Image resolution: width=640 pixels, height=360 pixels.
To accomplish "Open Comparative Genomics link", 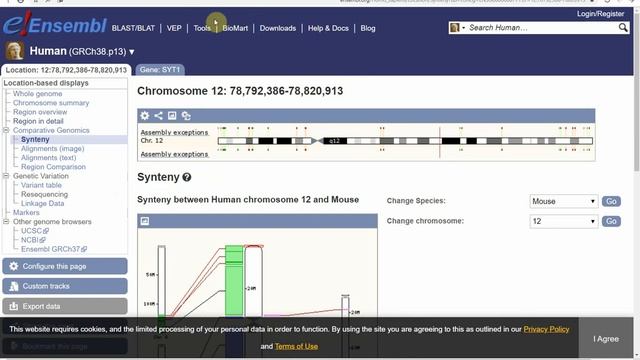I will [51, 130].
